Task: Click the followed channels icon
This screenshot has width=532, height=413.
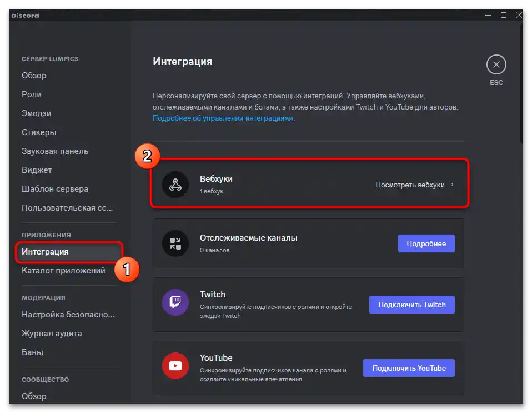Action: click(175, 243)
